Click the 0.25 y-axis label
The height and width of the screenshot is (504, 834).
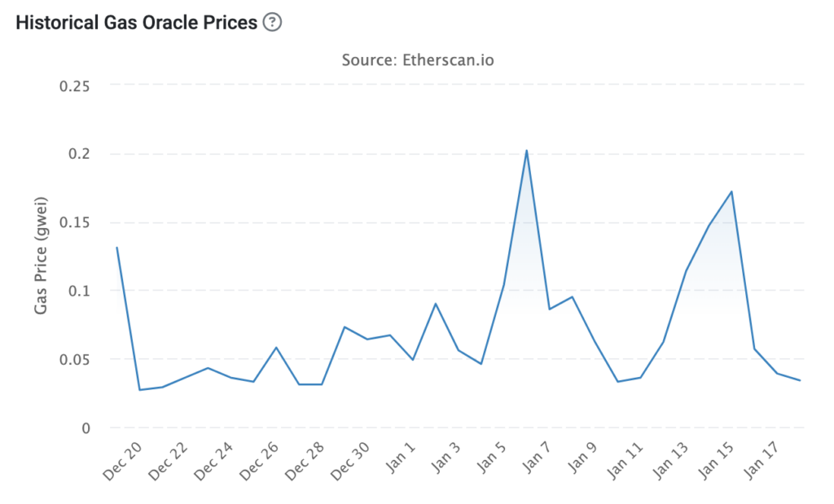[75, 85]
